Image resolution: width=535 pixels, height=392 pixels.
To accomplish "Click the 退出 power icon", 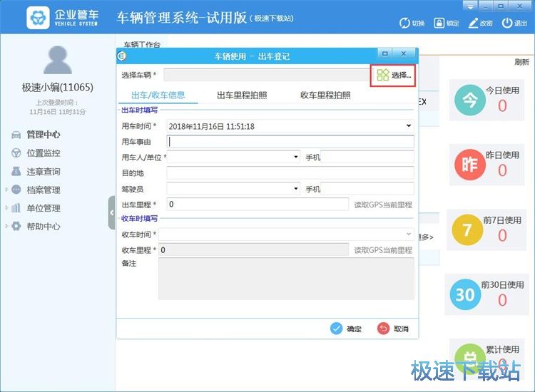I will pos(507,24).
